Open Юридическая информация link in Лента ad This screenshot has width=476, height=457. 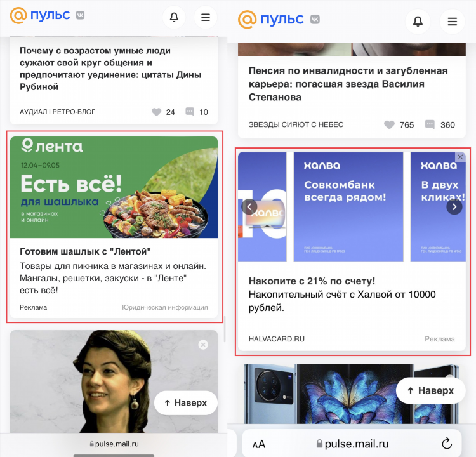(165, 307)
